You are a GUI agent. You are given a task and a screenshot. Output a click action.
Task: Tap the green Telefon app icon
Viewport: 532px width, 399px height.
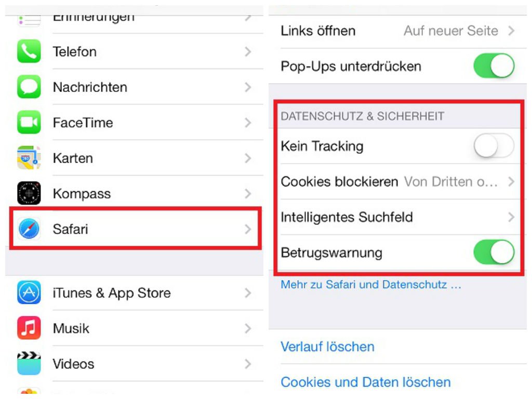pyautogui.click(x=29, y=51)
